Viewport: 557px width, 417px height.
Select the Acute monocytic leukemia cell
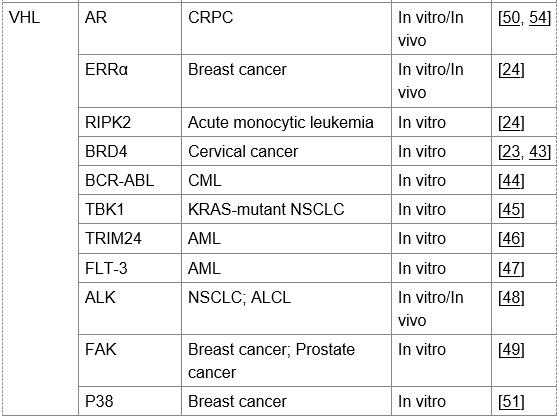pos(286,122)
